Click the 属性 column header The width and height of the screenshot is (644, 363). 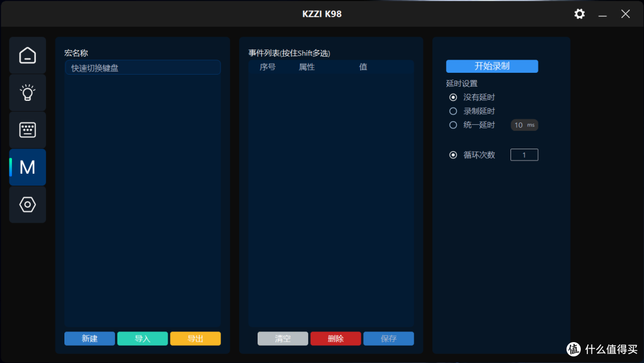307,67
